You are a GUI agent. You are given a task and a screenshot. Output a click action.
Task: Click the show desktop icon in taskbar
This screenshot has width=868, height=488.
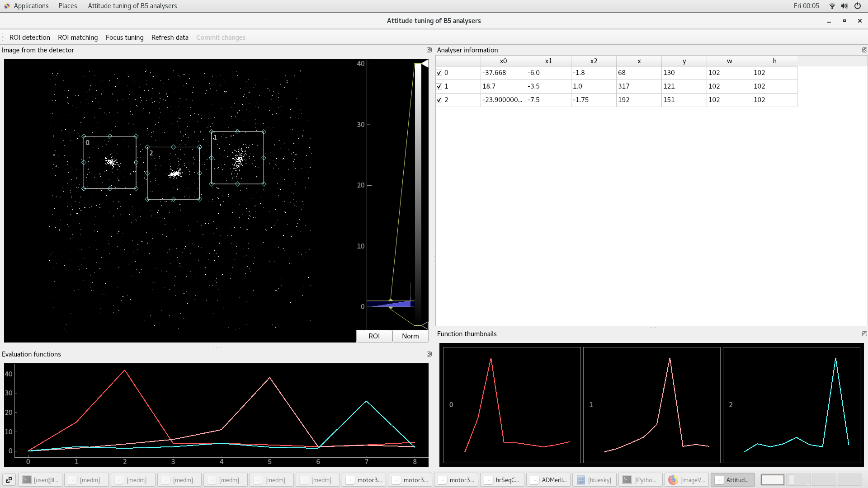(x=9, y=480)
